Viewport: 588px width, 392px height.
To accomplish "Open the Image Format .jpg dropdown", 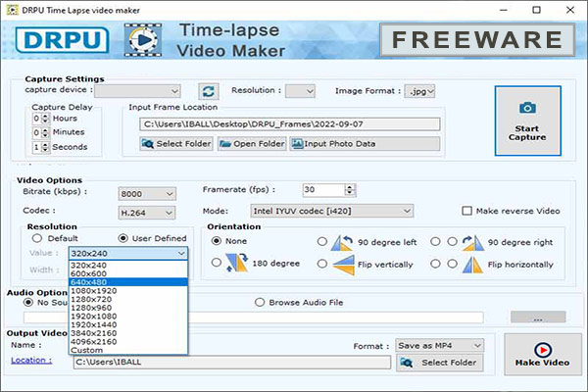I will pyautogui.click(x=419, y=91).
